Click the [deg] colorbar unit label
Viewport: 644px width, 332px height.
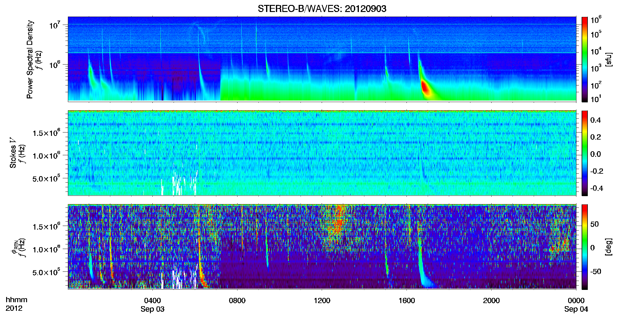609,247
